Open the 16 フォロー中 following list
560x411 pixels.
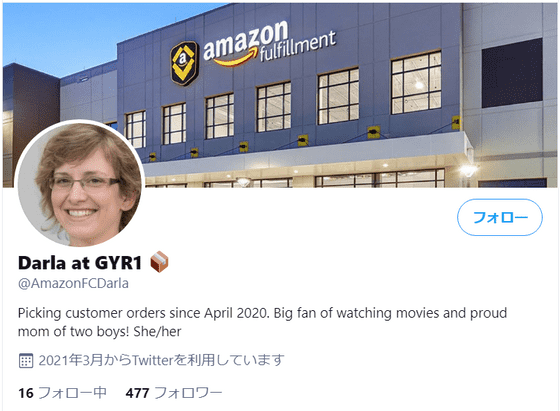[62, 393]
